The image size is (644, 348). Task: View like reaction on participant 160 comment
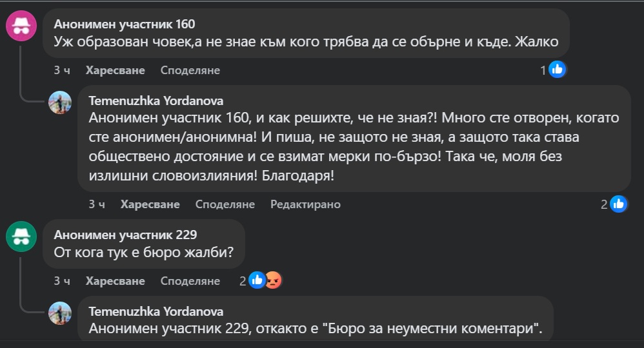[x=558, y=70]
